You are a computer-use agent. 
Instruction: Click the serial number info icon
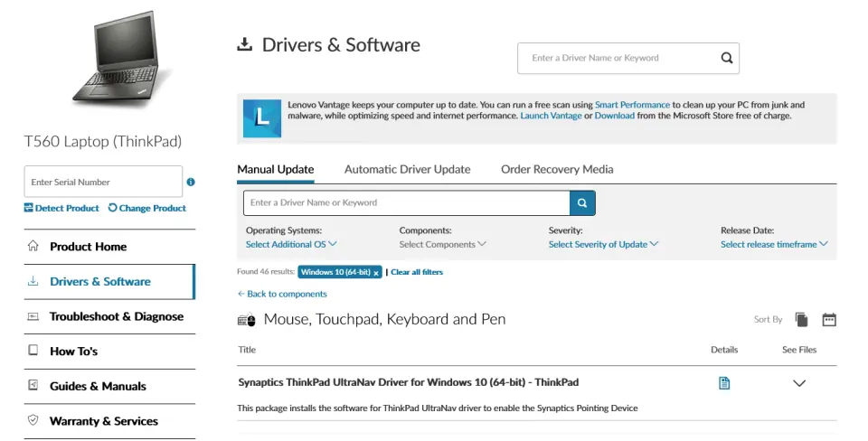191,182
